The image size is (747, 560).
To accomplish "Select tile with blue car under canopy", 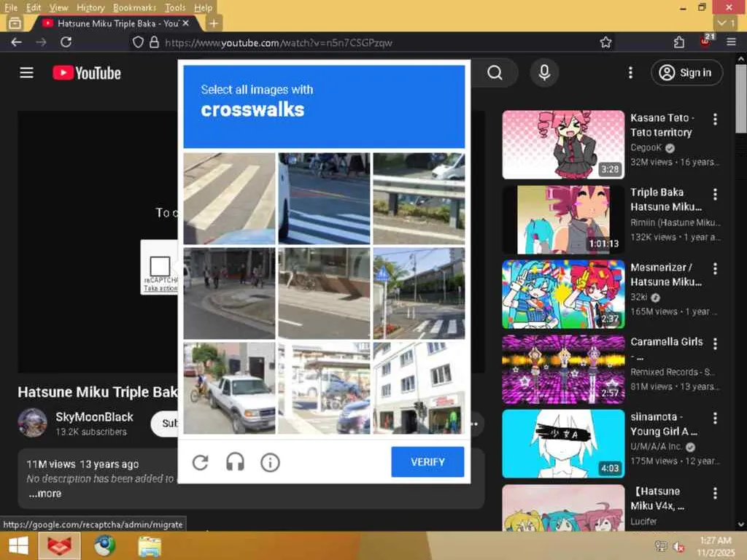I will pyautogui.click(x=324, y=388).
